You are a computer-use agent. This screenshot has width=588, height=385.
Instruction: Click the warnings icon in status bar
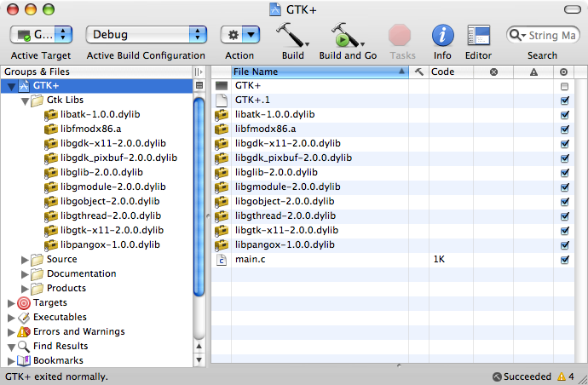[560, 376]
